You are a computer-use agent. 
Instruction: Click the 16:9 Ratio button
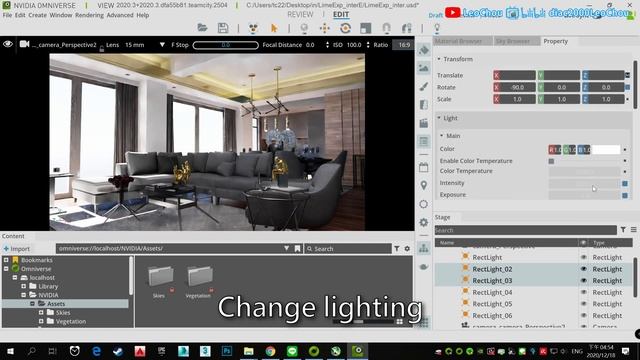(404, 45)
